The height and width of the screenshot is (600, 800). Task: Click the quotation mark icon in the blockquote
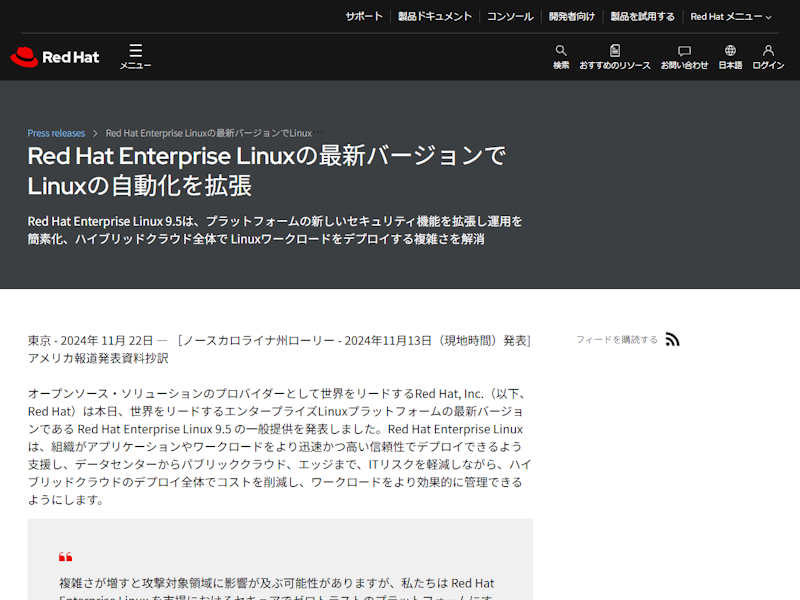68,558
